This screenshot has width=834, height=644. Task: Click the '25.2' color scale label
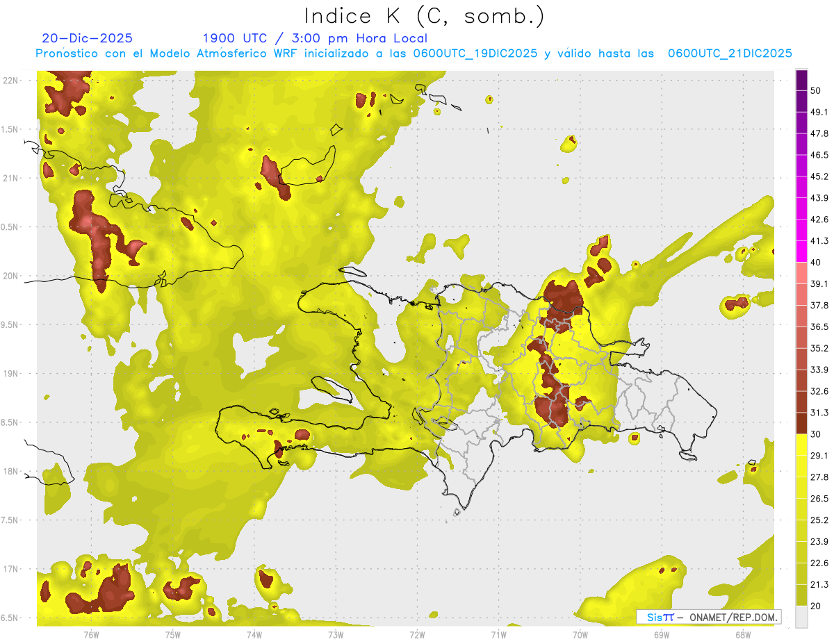click(x=819, y=520)
